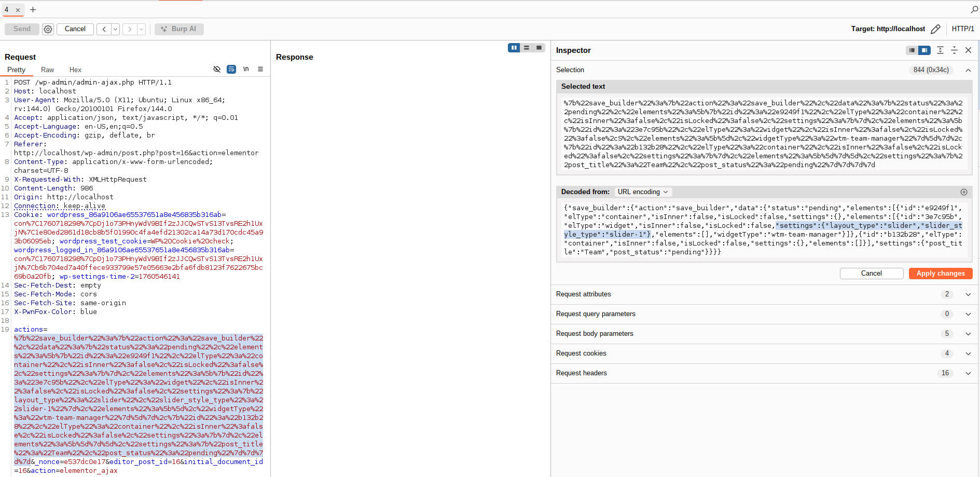Open the URL encoding dropdown
This screenshot has height=477, width=980.
tap(643, 192)
